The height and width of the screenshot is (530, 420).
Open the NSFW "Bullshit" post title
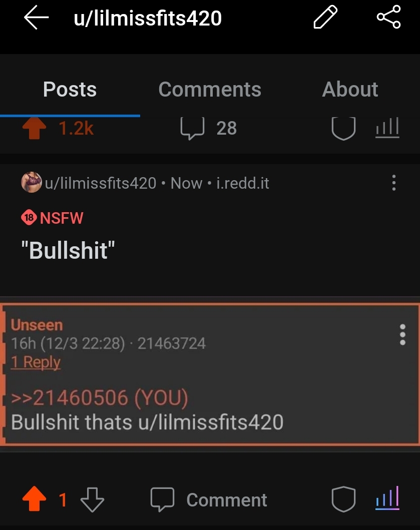[x=68, y=250]
